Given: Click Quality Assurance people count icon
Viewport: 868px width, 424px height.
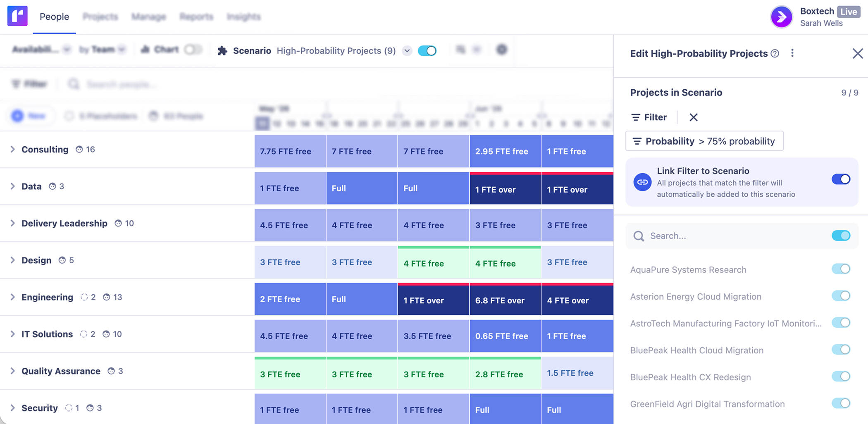Looking at the screenshot, I should click(111, 371).
